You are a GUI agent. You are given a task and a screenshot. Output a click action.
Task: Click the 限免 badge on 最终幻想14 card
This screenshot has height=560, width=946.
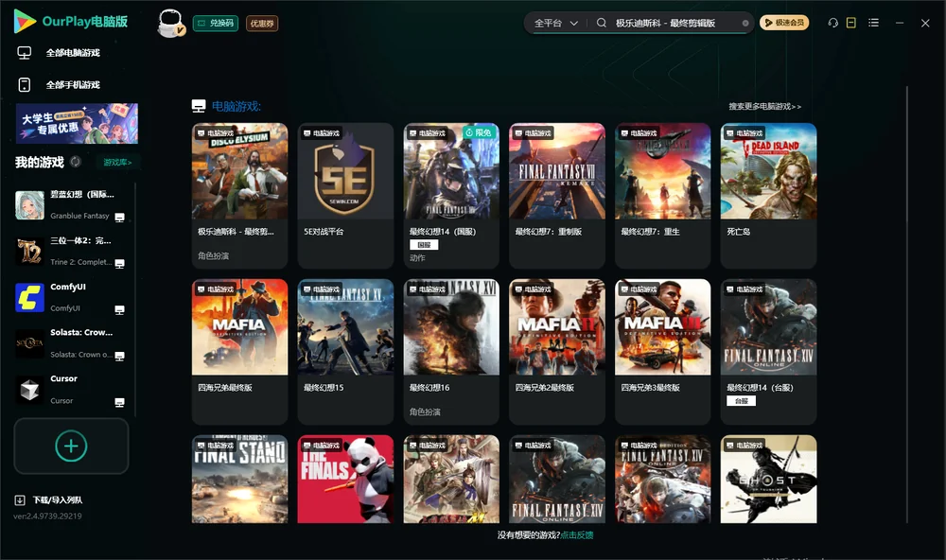[479, 132]
